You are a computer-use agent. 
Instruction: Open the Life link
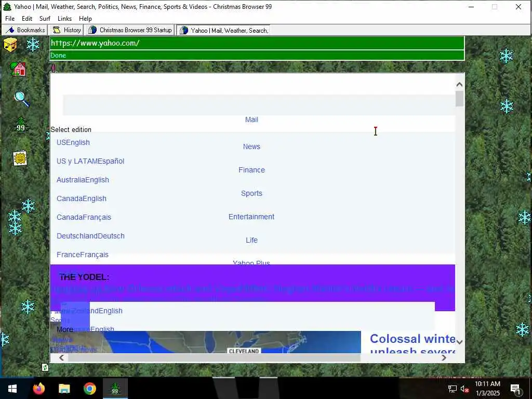[251, 240]
